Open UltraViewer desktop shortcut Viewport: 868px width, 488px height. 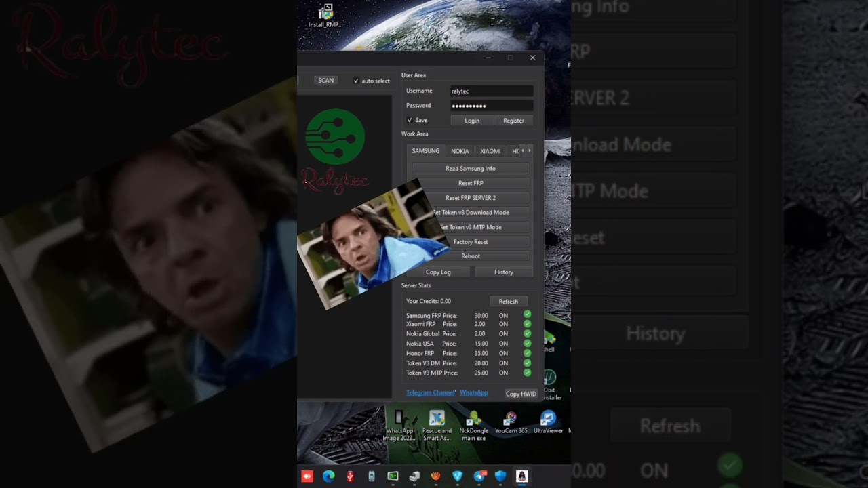(549, 422)
